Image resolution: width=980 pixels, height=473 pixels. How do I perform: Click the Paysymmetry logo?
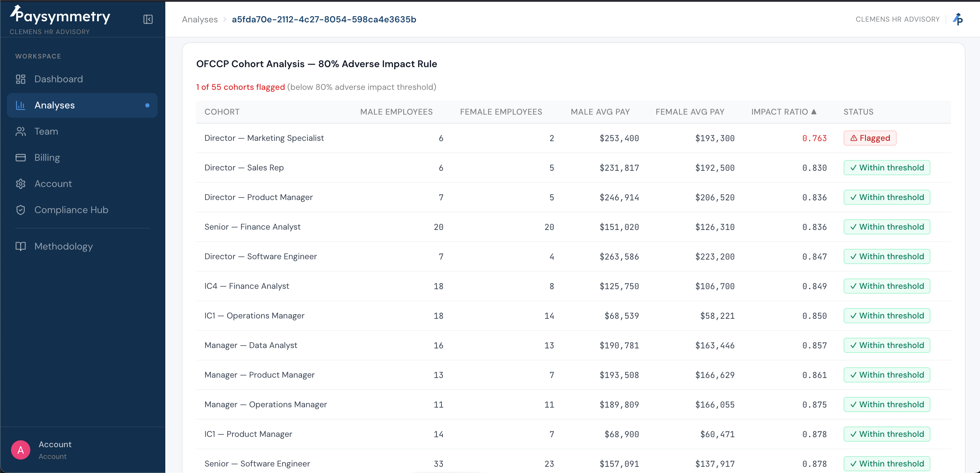(x=60, y=15)
